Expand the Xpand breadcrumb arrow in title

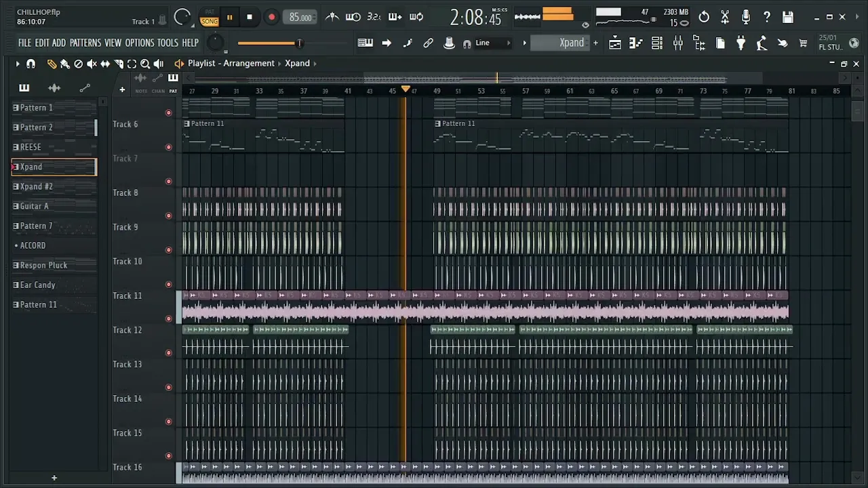tap(314, 64)
